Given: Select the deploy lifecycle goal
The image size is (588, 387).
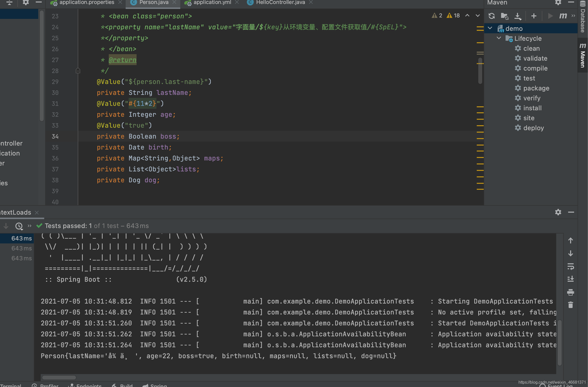Looking at the screenshot, I should tap(529, 128).
